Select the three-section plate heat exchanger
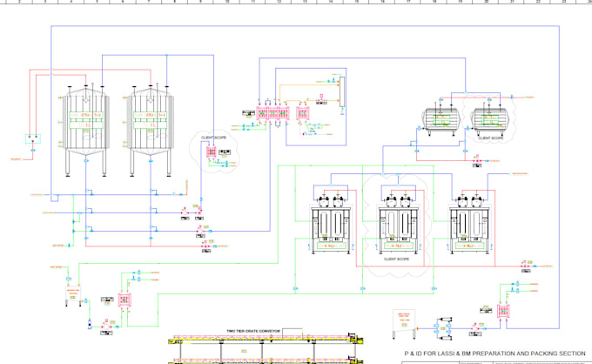Screen dimensions: 592x364 [x=273, y=113]
